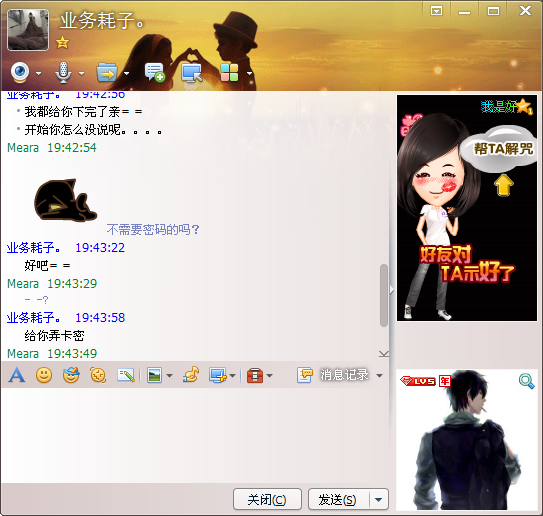Open the music sharing note icon
543x516 pixels.
coord(191,375)
